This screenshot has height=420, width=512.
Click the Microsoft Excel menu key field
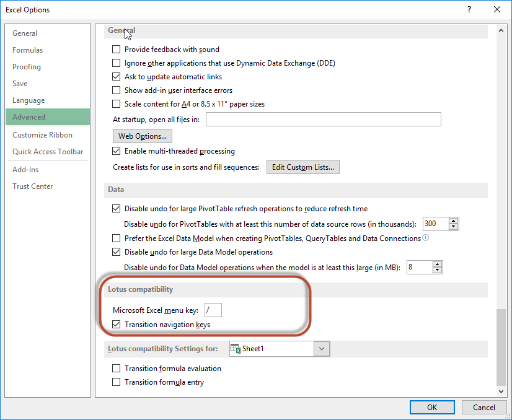point(213,310)
